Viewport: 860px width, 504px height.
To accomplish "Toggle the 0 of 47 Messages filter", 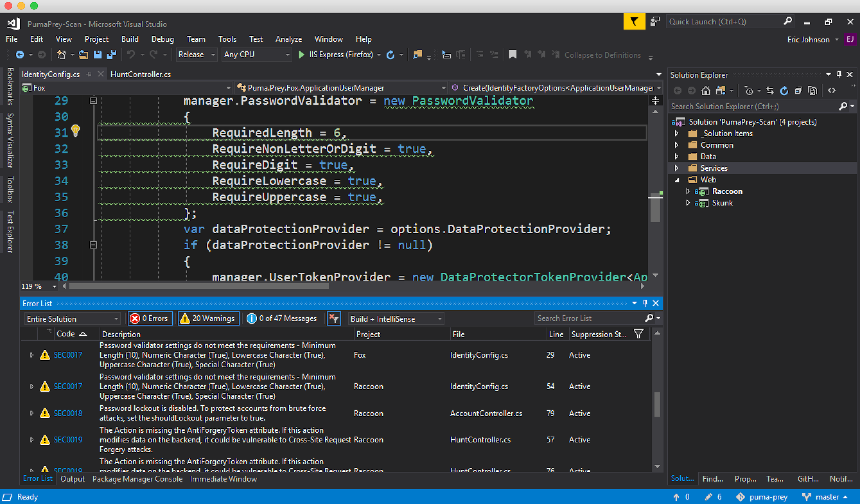I will (x=282, y=318).
